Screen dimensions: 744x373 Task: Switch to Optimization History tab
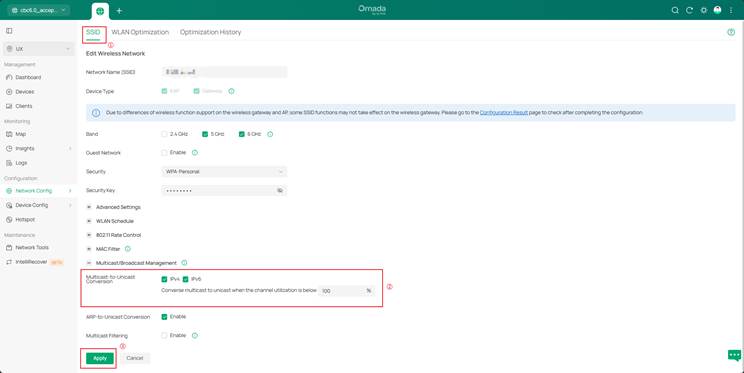(x=210, y=32)
